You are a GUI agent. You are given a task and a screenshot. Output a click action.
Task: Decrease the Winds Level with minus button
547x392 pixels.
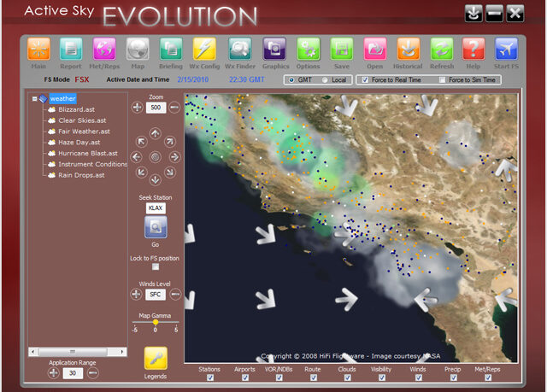(x=175, y=294)
